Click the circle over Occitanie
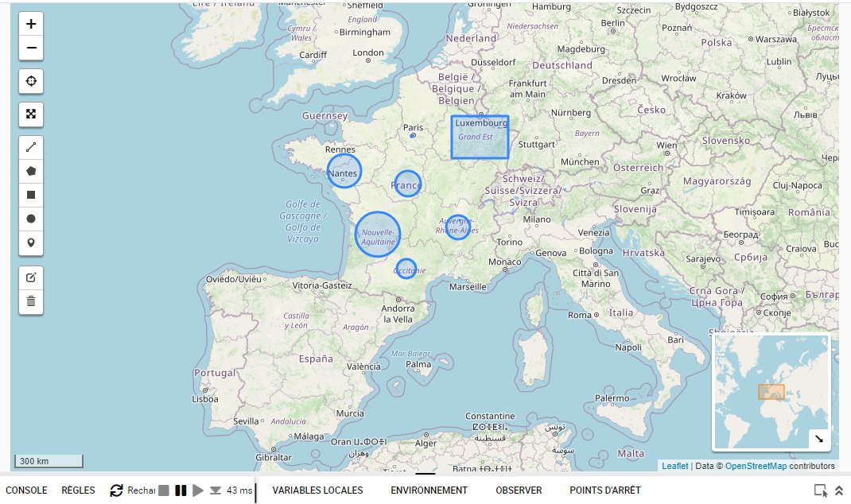This screenshot has height=504, width=851. (406, 269)
